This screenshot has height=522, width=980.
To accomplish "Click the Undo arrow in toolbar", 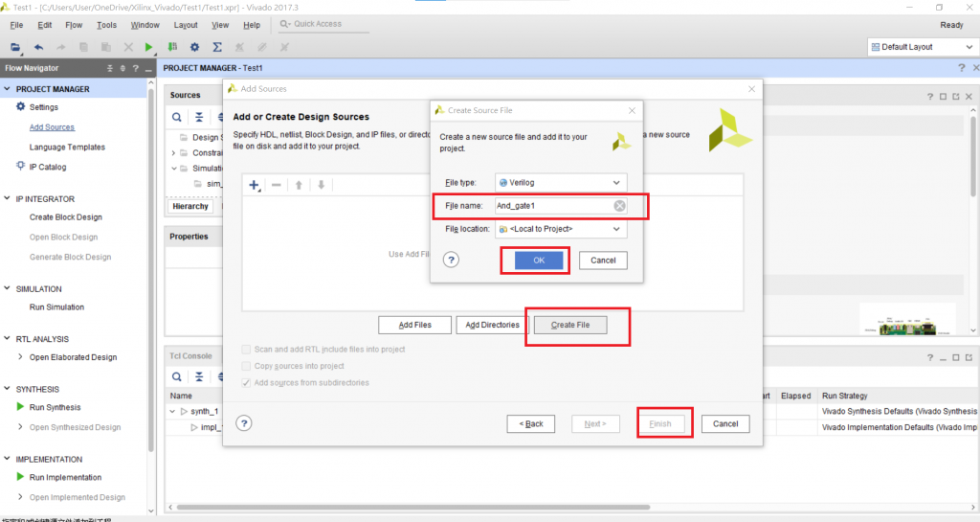I will [x=38, y=47].
